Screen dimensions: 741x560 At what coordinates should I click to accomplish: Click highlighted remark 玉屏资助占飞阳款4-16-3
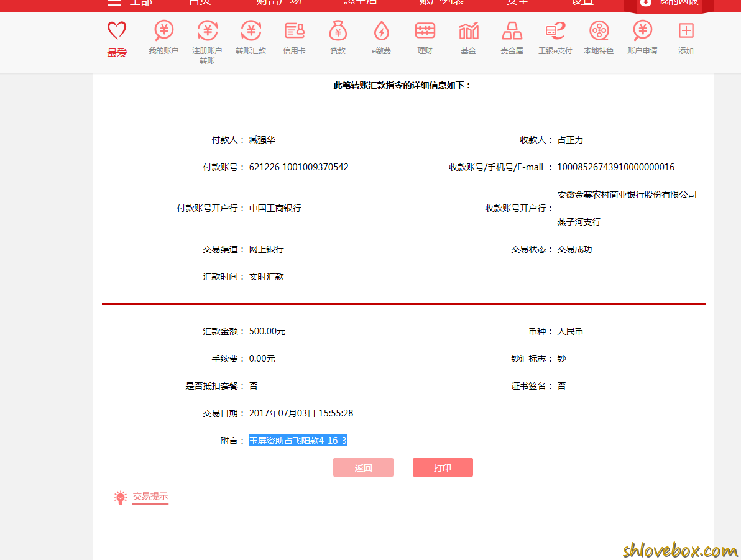298,441
